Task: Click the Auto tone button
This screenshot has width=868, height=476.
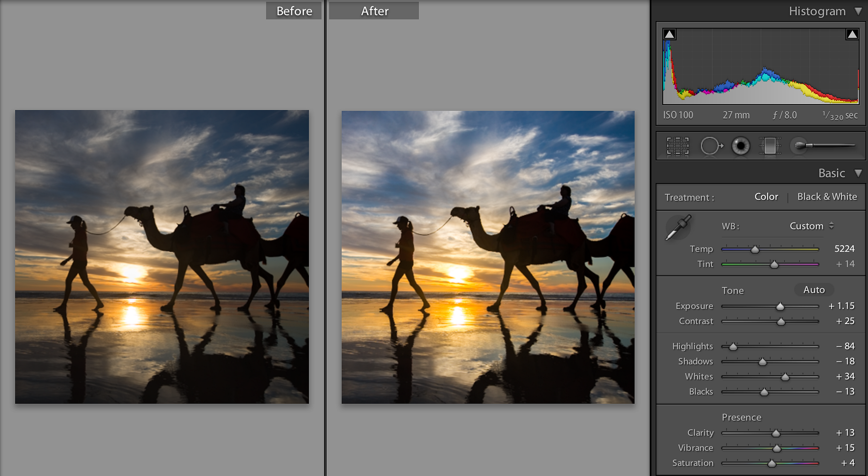Action: pyautogui.click(x=814, y=290)
